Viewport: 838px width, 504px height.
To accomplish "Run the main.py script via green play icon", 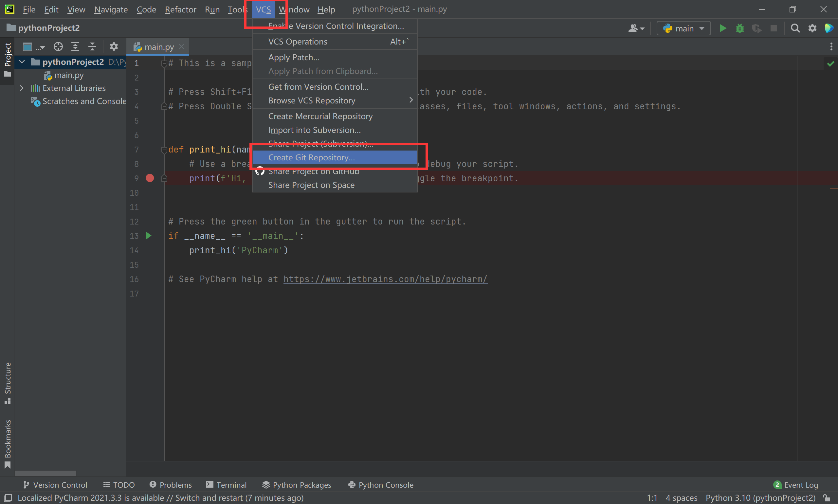I will 723,28.
